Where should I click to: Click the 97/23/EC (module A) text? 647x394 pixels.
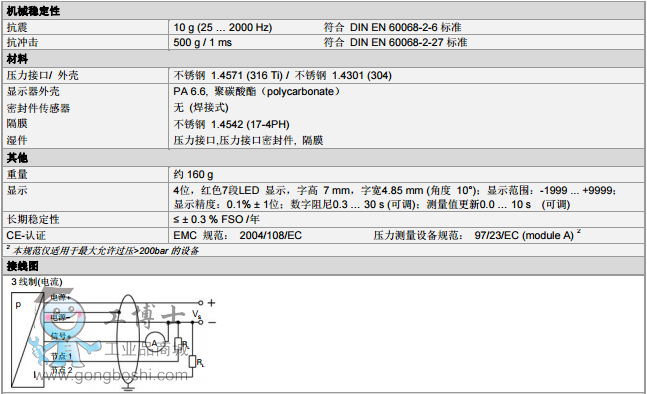524,235
